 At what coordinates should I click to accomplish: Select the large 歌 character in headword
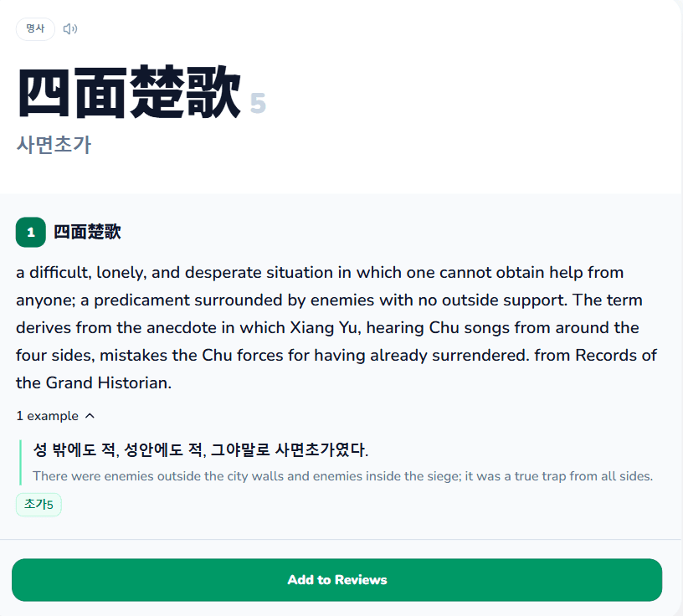(213, 92)
